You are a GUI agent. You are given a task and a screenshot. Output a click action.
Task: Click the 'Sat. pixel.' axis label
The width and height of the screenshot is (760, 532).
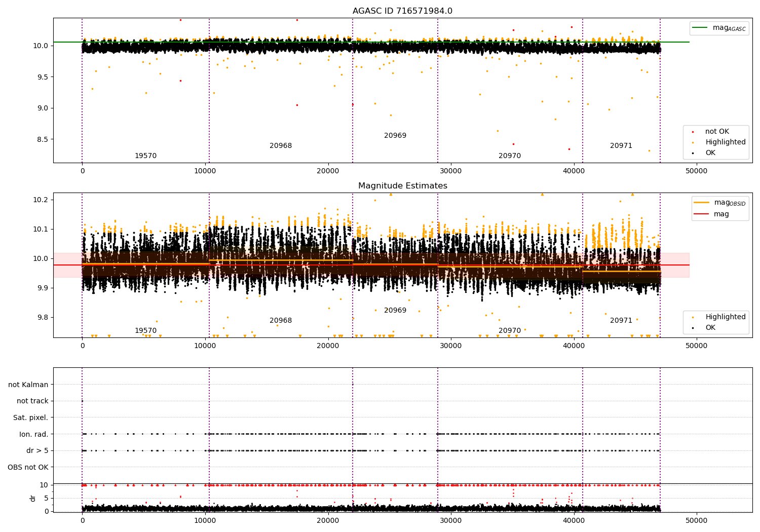point(30,417)
